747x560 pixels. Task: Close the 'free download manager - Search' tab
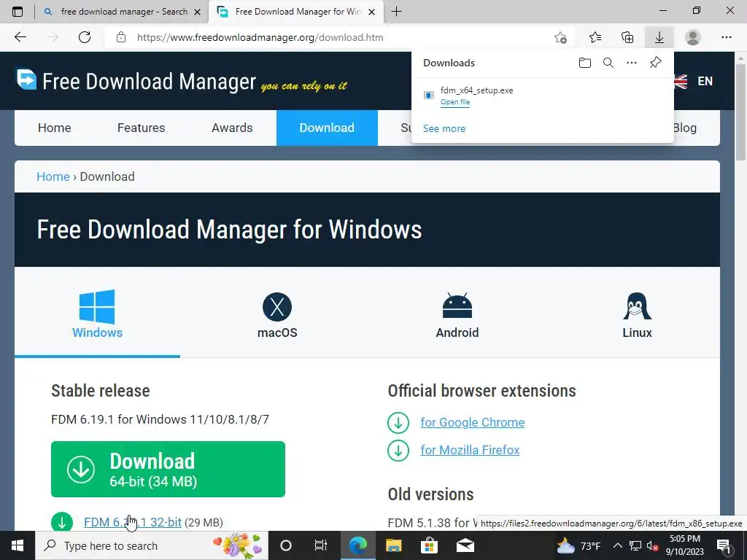pyautogui.click(x=197, y=12)
